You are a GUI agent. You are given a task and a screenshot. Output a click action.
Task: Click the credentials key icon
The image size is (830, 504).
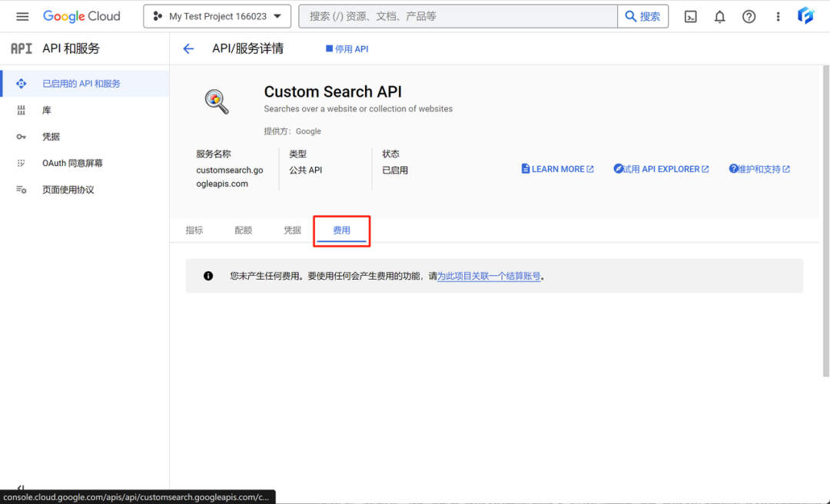click(22, 137)
